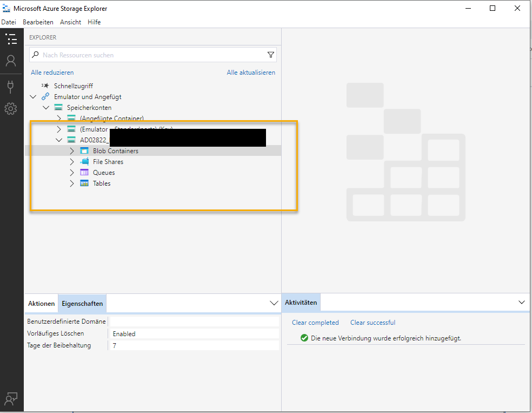The image size is (532, 413).
Task: Select the Blob Containers icon
Action: (x=84, y=151)
